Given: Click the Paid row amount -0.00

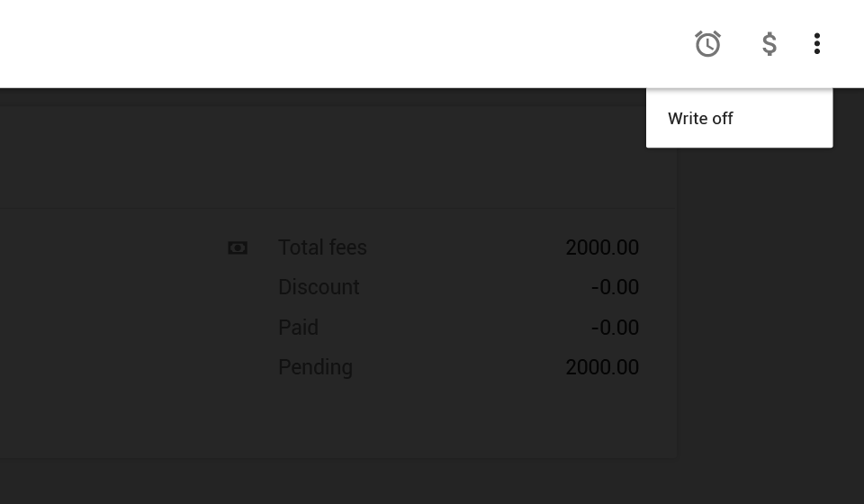Looking at the screenshot, I should (x=615, y=328).
